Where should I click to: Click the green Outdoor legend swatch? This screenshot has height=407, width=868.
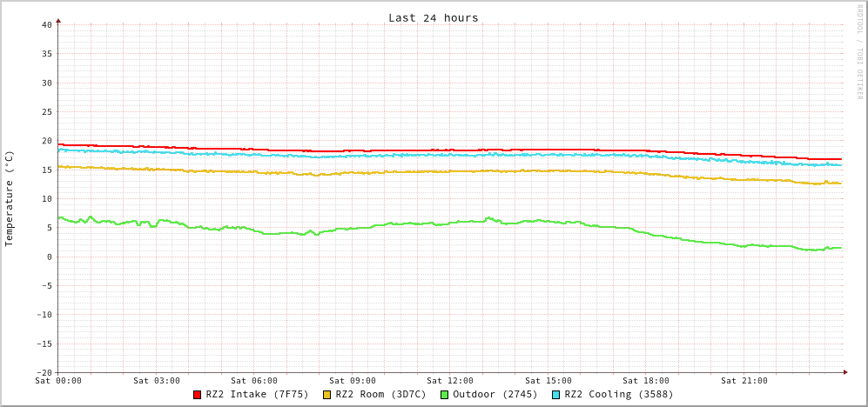444,395
